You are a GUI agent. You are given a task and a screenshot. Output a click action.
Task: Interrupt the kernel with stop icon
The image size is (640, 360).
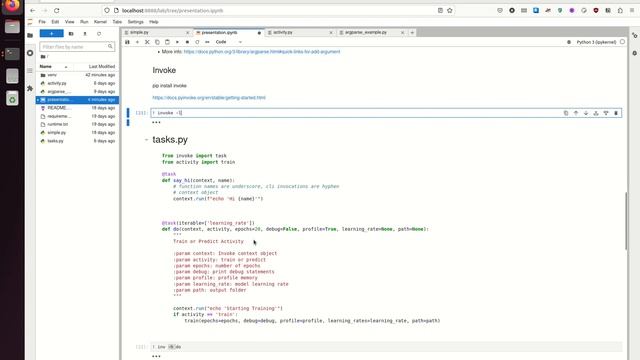coord(187,42)
